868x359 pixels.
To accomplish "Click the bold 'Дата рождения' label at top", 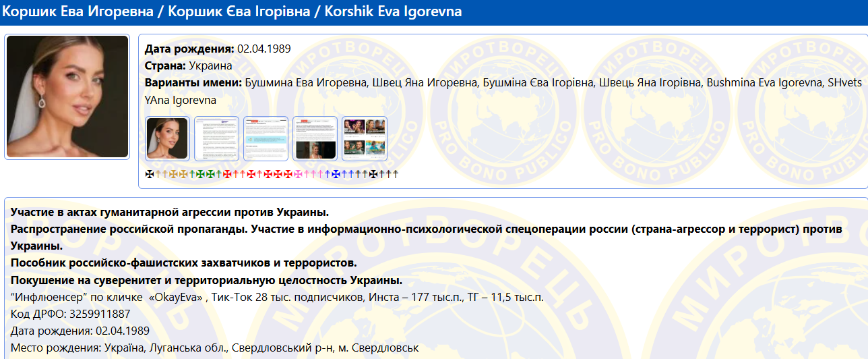I will click(189, 49).
